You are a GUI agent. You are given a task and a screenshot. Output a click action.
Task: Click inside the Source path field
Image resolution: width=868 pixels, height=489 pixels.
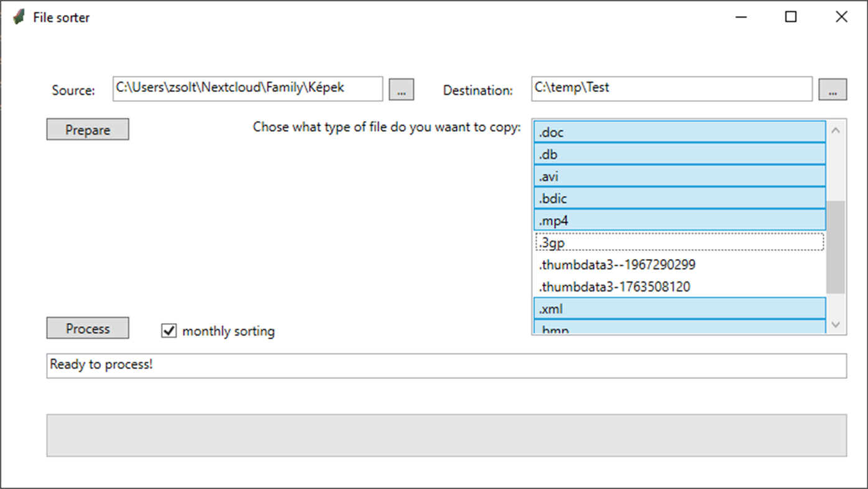(247, 88)
